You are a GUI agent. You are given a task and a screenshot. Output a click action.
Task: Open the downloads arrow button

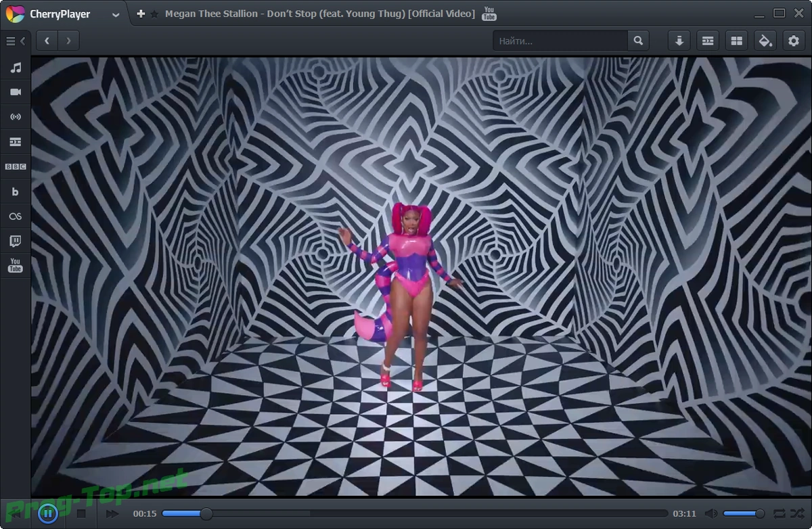pos(679,41)
